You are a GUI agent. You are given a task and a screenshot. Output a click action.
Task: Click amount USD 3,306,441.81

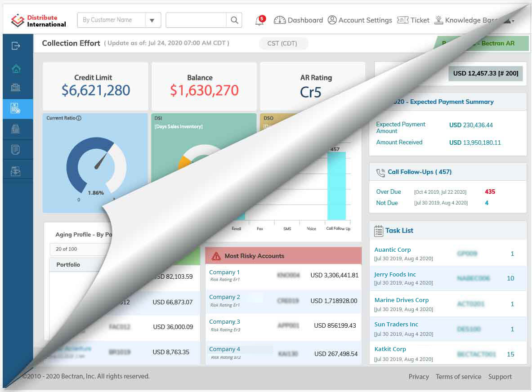335,276
